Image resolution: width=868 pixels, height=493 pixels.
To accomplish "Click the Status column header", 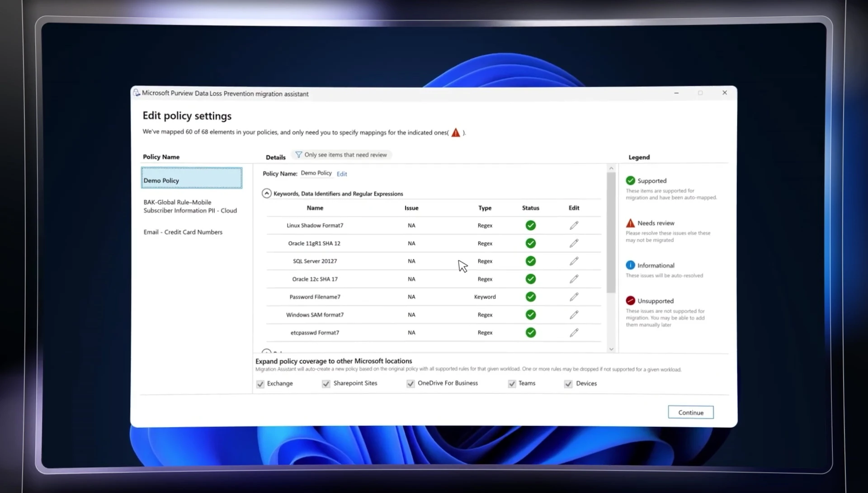I will click(x=531, y=208).
